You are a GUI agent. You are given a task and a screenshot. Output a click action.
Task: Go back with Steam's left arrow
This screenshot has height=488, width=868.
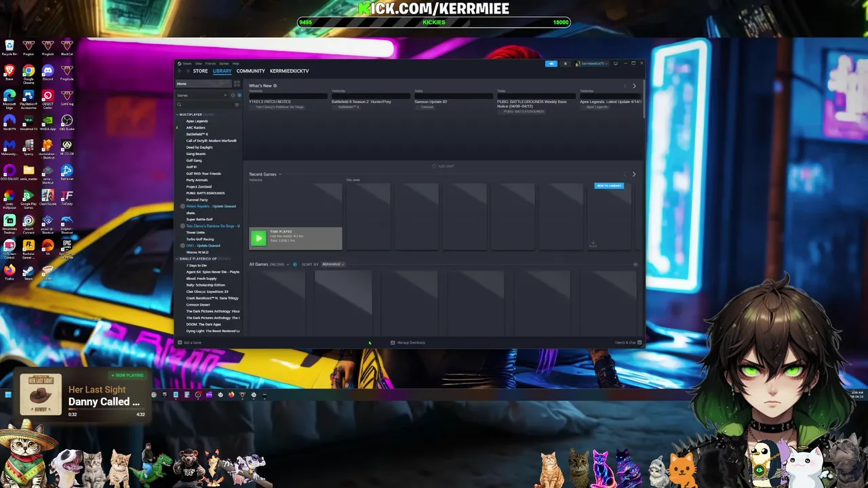(180, 71)
